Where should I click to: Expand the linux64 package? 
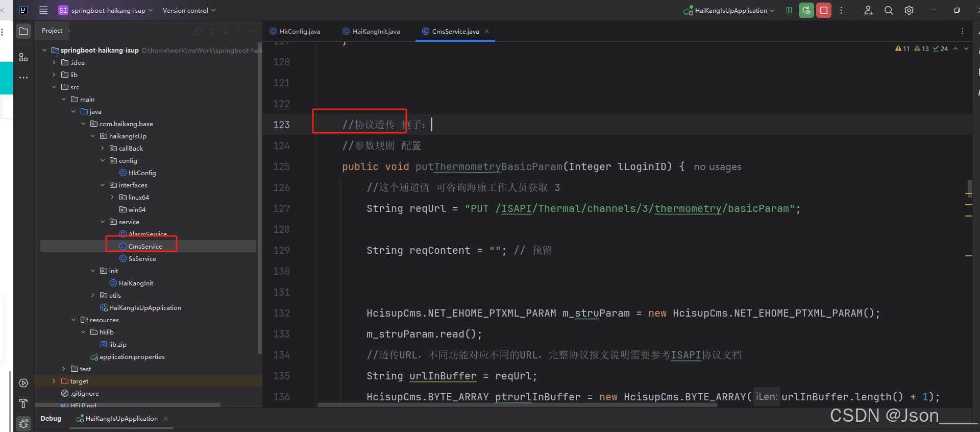[x=112, y=197]
